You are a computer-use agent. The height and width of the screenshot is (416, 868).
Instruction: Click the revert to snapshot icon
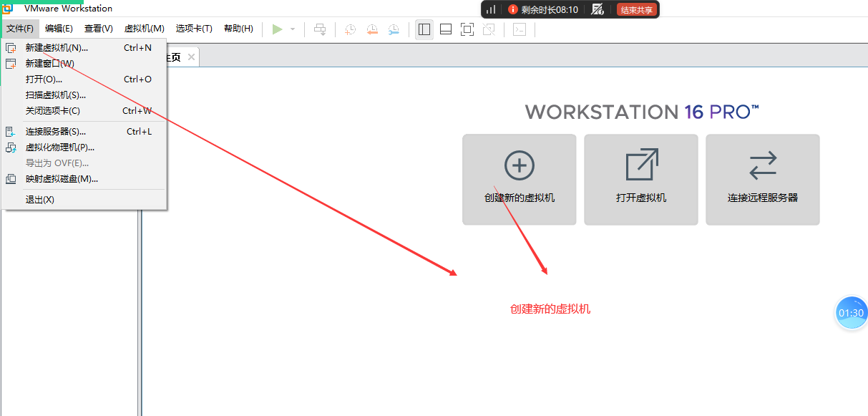[x=372, y=29]
